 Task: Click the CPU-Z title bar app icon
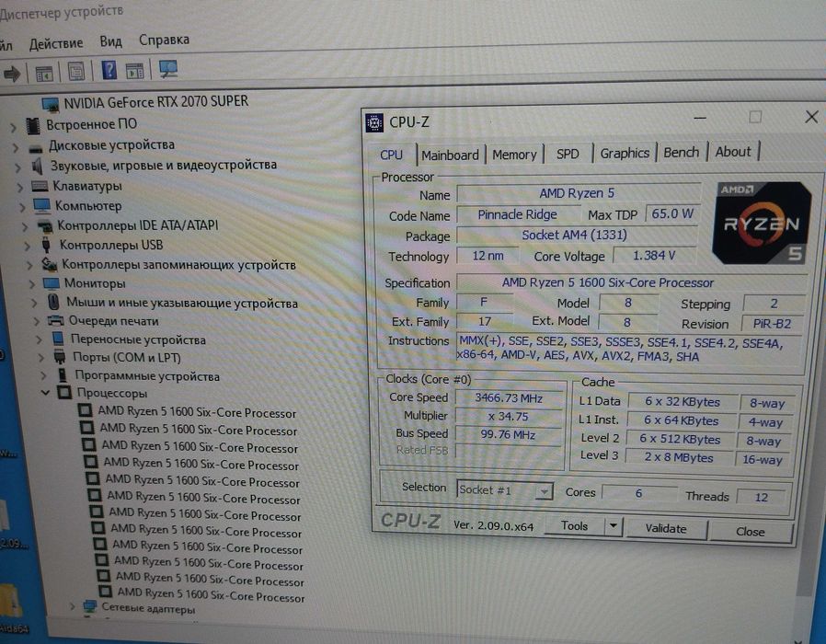click(374, 122)
